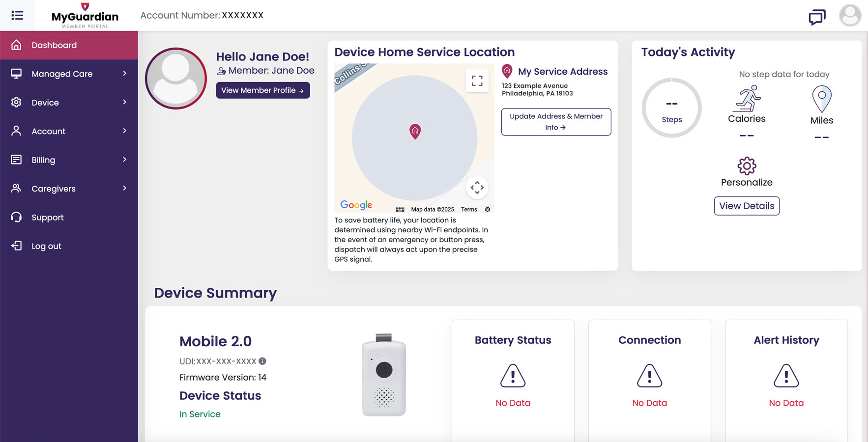Viewport: 868px width, 442px height.
Task: Click the Miles location pin icon
Action: pyautogui.click(x=821, y=98)
